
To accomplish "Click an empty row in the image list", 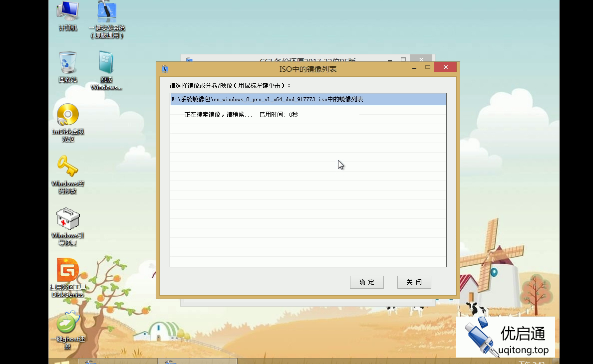I will click(x=307, y=199).
